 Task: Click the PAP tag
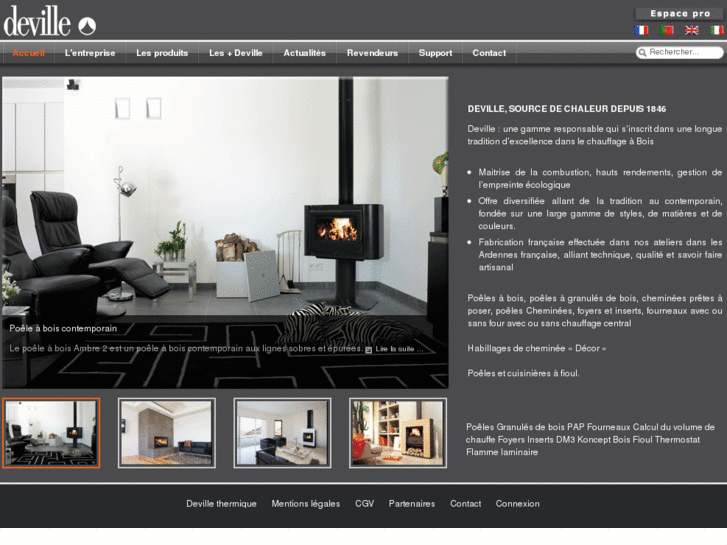pos(575,427)
